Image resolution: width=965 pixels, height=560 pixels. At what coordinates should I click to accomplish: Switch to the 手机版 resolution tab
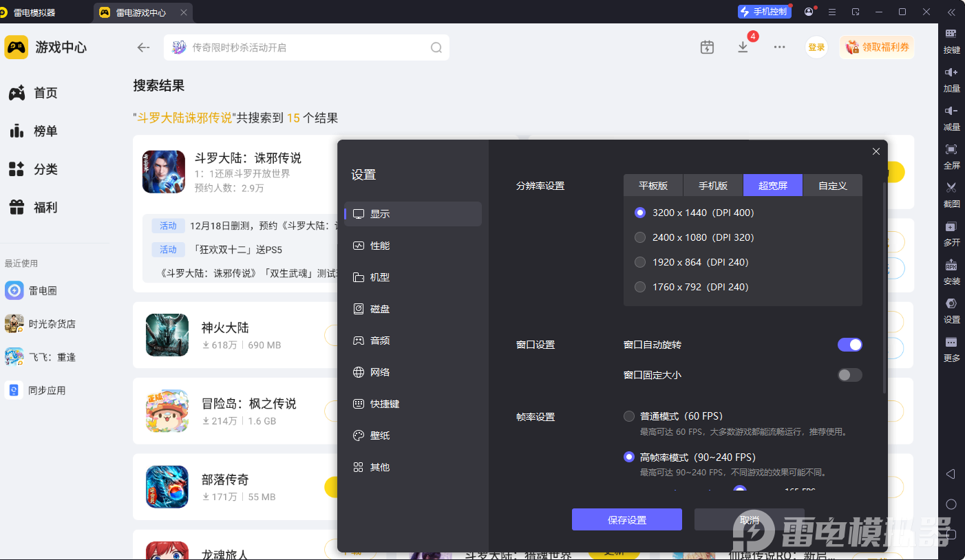coord(713,186)
